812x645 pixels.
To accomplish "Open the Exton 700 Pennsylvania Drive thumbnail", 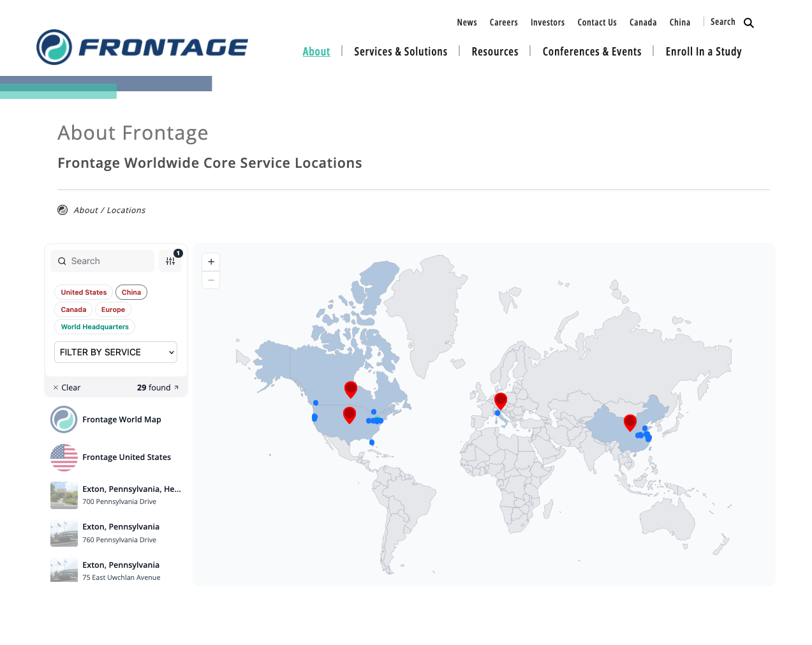I will click(64, 495).
